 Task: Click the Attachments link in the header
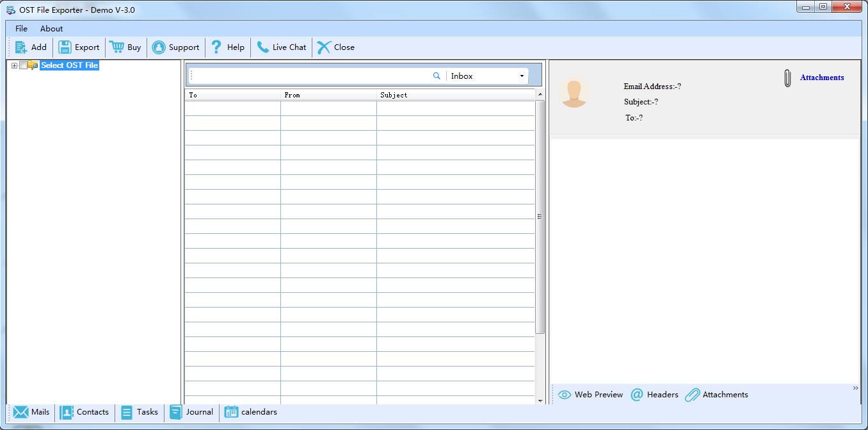[x=822, y=78]
